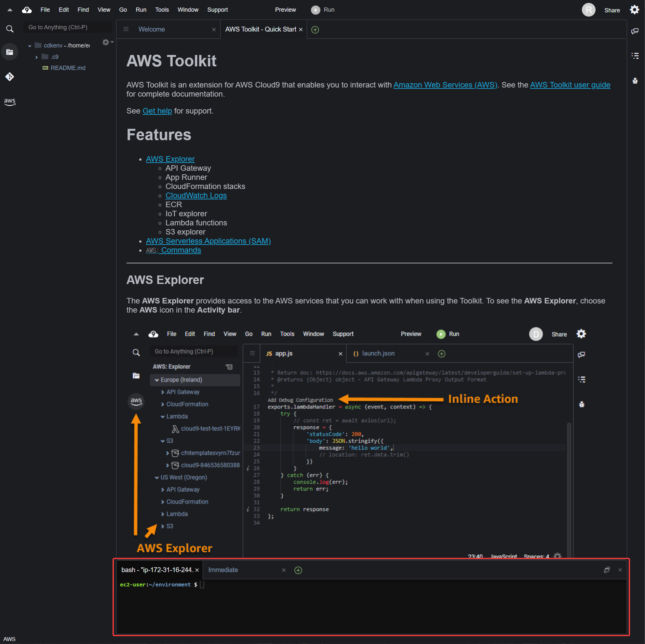
Task: Open the CloudWatch Logs link
Action: click(196, 195)
